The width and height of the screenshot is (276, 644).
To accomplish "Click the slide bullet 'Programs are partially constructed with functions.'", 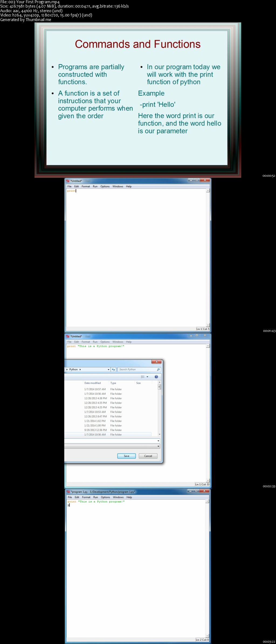I will pos(91,74).
